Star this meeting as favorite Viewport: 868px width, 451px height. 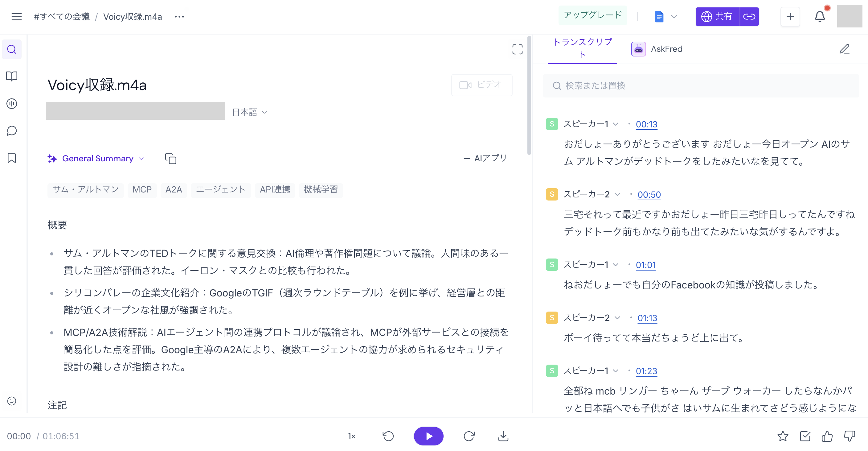[784, 436]
